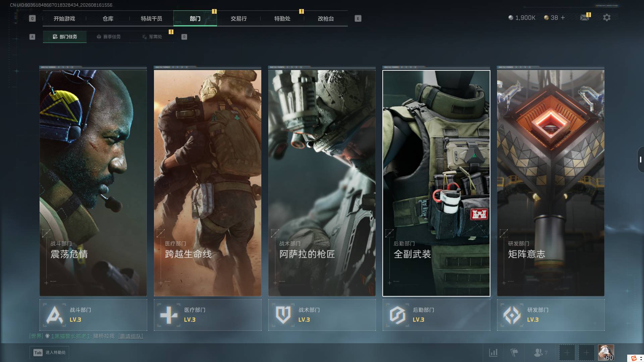Click the 1,900K coin balance icon
Image resolution: width=644 pixels, height=362 pixels.
tap(511, 18)
